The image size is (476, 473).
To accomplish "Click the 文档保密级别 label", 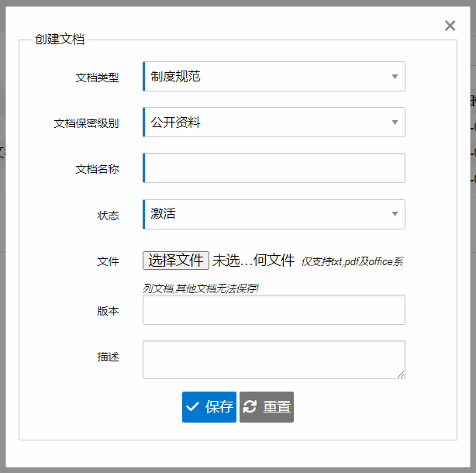I will pos(86,123).
